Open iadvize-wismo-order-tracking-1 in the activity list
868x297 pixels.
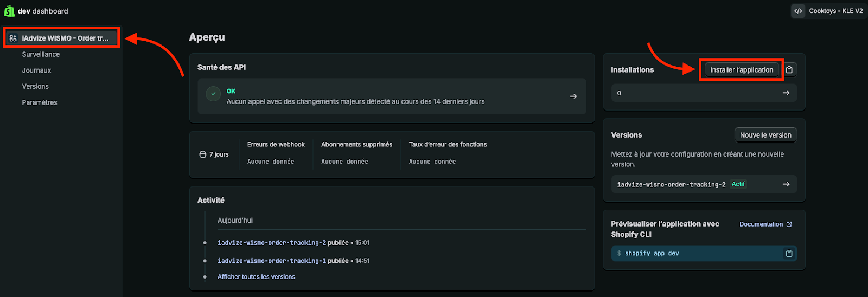click(x=271, y=261)
